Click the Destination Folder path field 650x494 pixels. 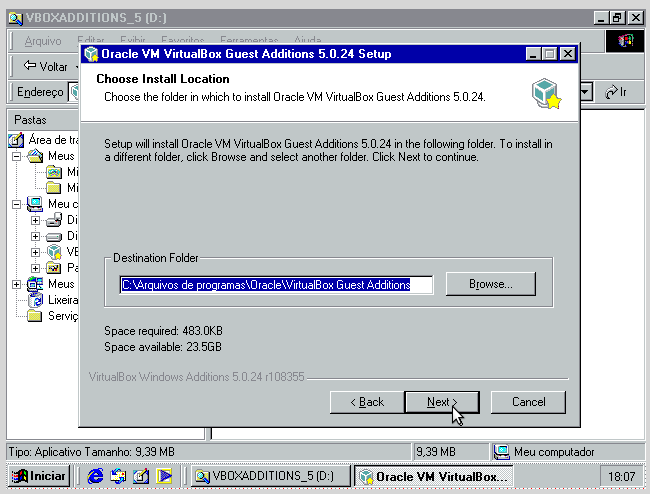[x=276, y=285]
